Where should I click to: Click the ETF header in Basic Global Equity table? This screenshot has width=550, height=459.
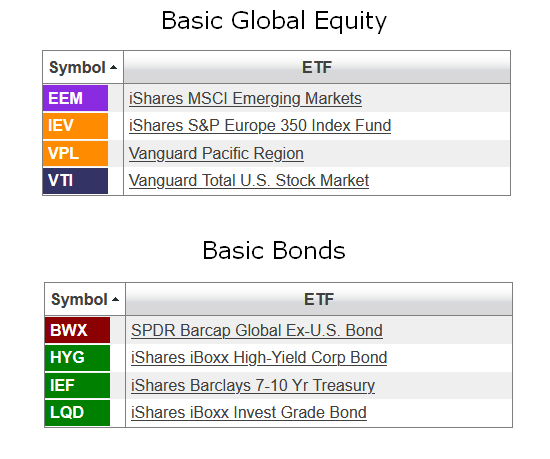click(x=317, y=67)
